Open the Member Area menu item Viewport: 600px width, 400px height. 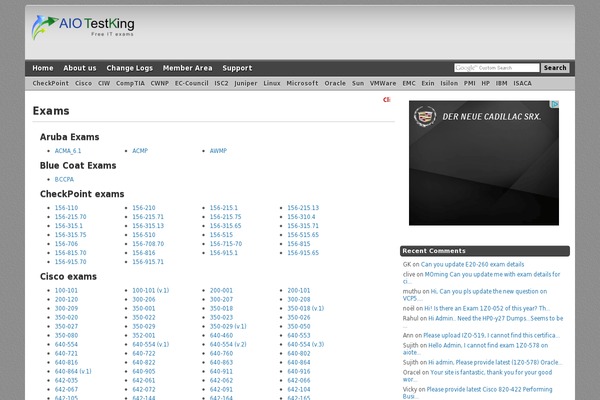click(x=188, y=68)
